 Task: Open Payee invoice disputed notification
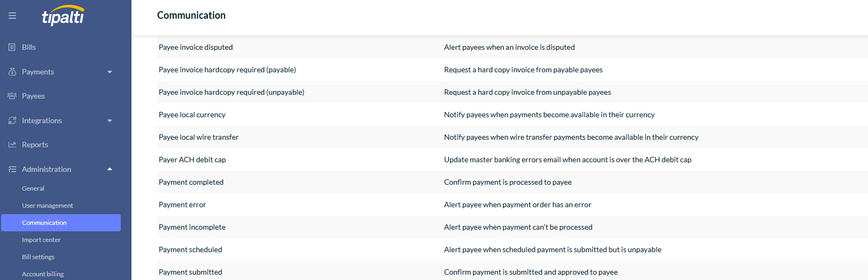click(x=512, y=47)
